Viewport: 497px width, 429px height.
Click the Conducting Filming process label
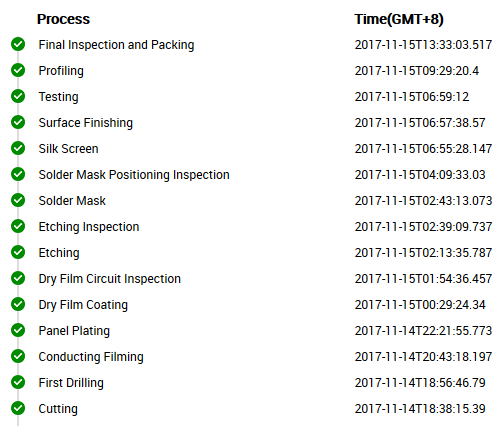91,357
